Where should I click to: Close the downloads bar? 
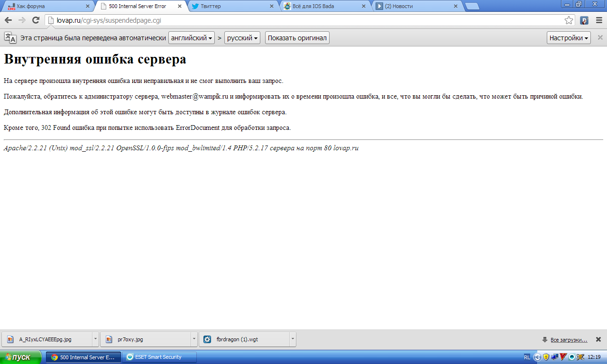point(598,339)
